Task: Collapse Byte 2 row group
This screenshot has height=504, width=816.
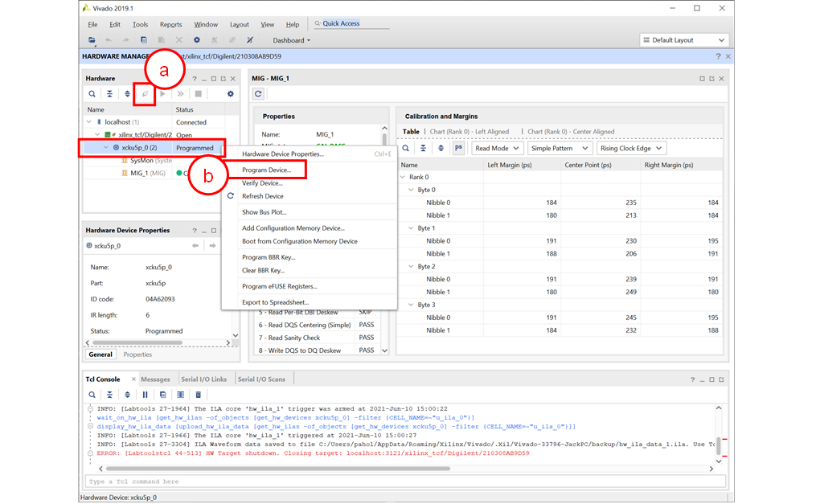Action: (x=411, y=267)
